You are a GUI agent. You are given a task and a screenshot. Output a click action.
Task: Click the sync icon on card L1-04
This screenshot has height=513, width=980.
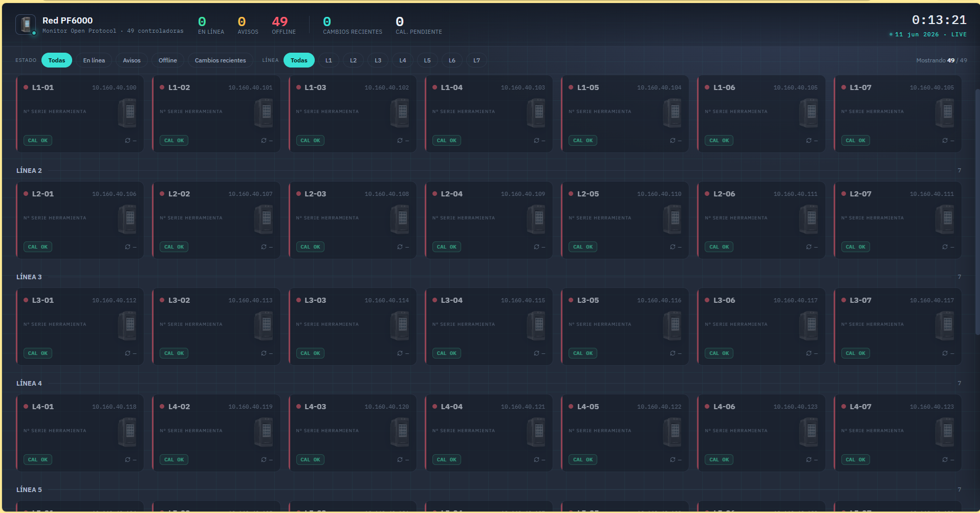pos(536,140)
